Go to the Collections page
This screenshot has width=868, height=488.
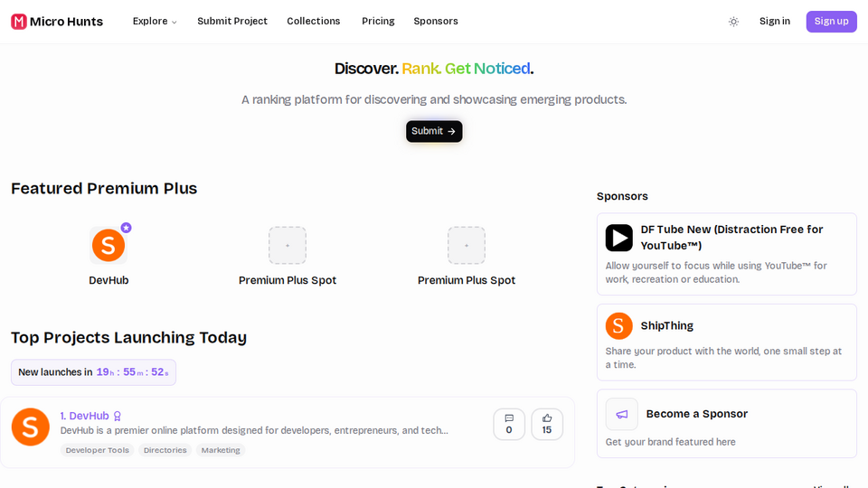314,21
